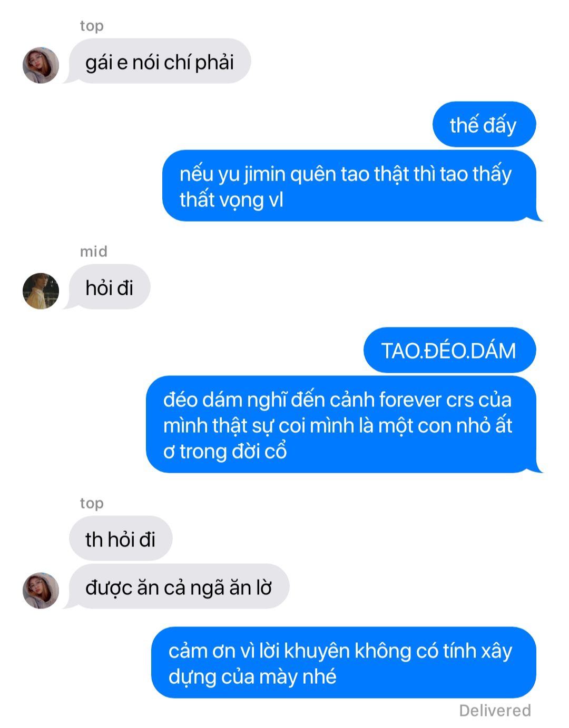Tap mid's avatar beside 'hỏi đi'
Image resolution: width=569 pixels, height=728 pixels.
tap(41, 291)
